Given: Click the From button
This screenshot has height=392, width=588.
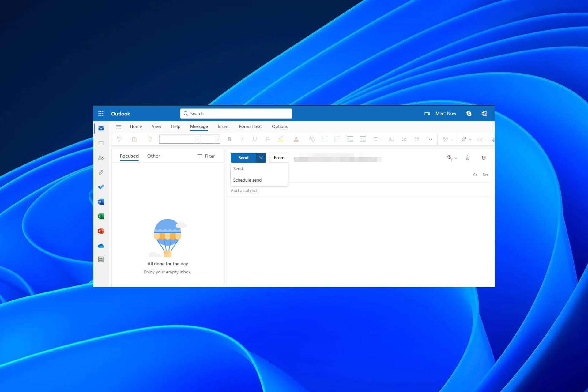Looking at the screenshot, I should [x=279, y=158].
